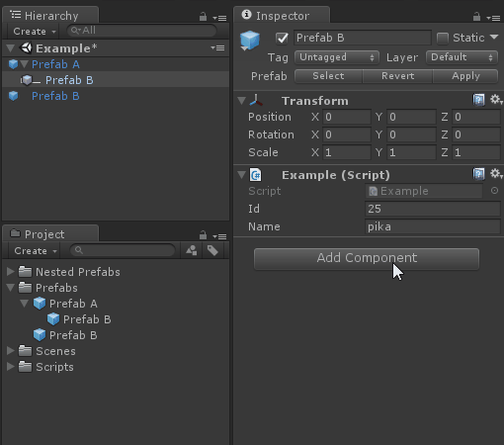
Task: Open the Layer Default dropdown
Action: point(462,57)
